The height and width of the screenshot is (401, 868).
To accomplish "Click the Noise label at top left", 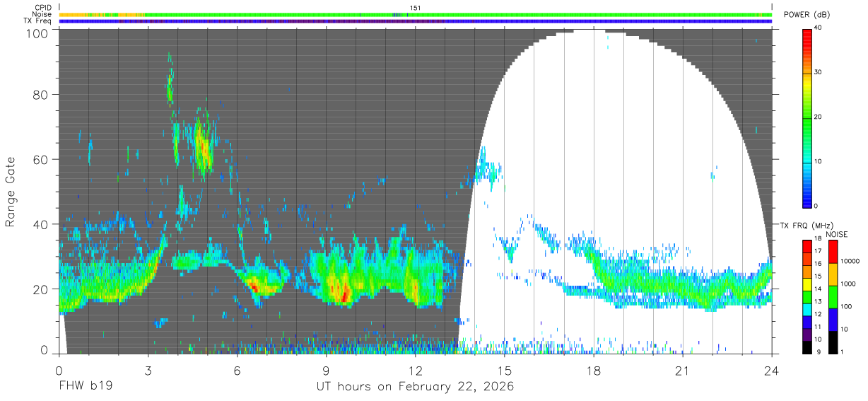I will (42, 14).
